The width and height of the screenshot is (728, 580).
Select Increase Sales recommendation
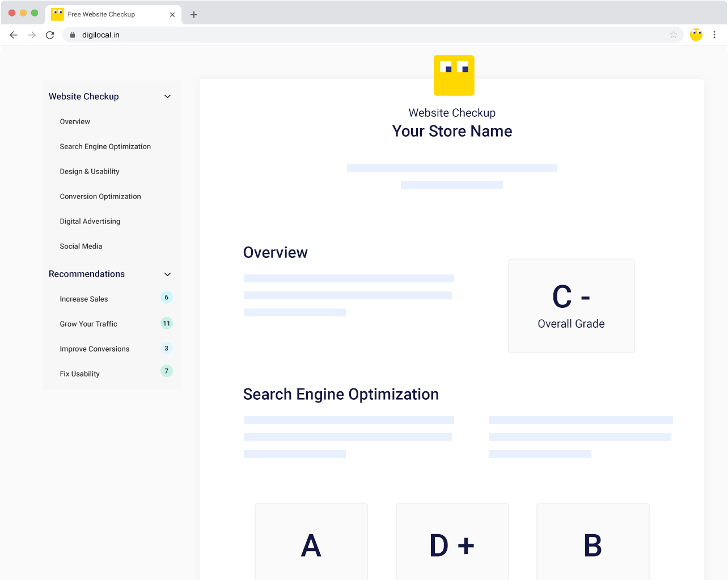point(84,299)
